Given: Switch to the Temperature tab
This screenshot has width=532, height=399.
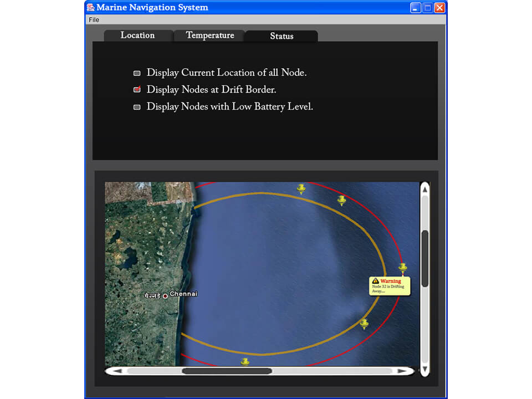Looking at the screenshot, I should point(209,35).
